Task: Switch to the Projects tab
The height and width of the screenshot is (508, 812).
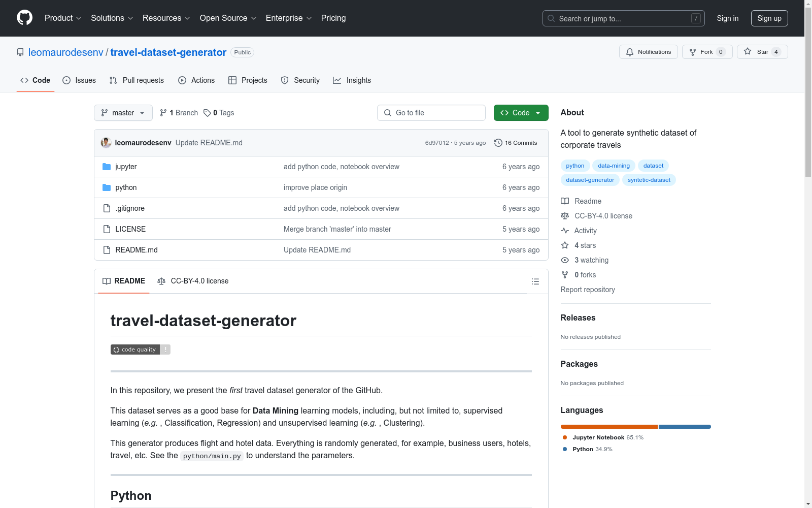Action: pyautogui.click(x=248, y=80)
